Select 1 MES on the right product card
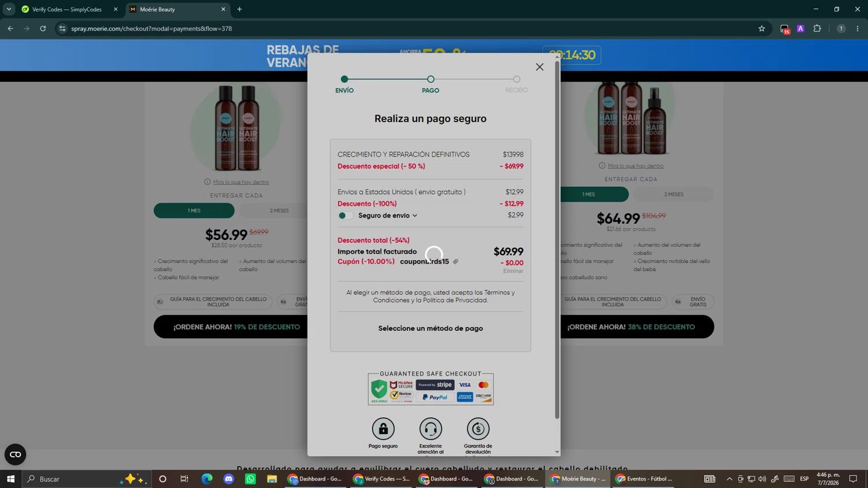 click(x=594, y=194)
